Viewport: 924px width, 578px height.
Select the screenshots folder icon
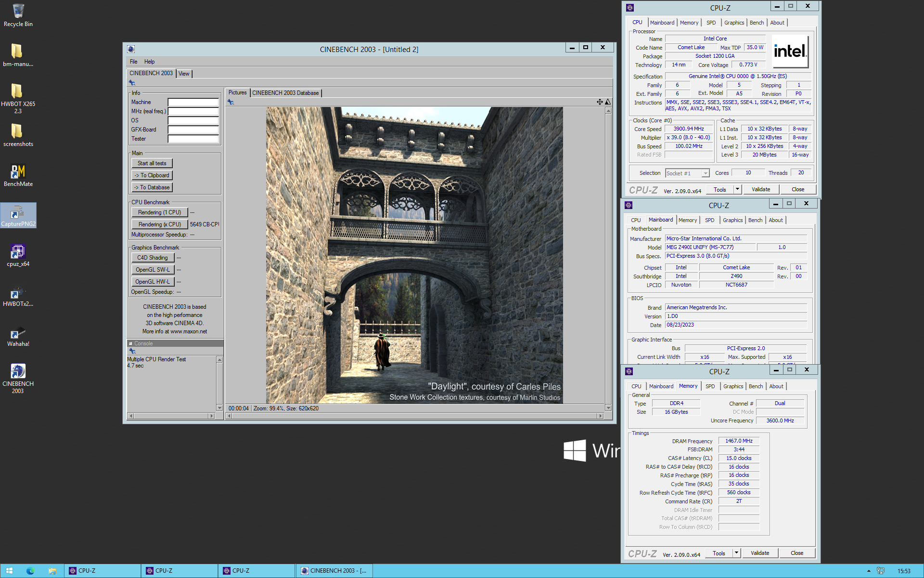point(18,135)
